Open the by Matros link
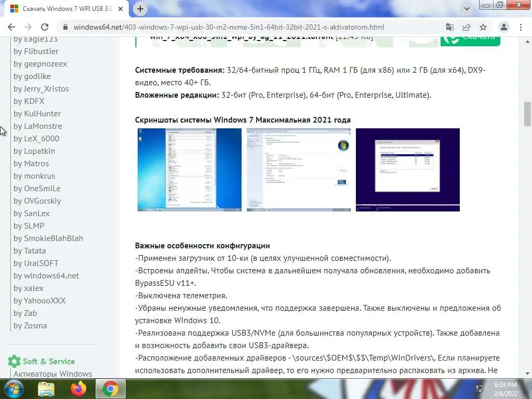 click(x=31, y=164)
